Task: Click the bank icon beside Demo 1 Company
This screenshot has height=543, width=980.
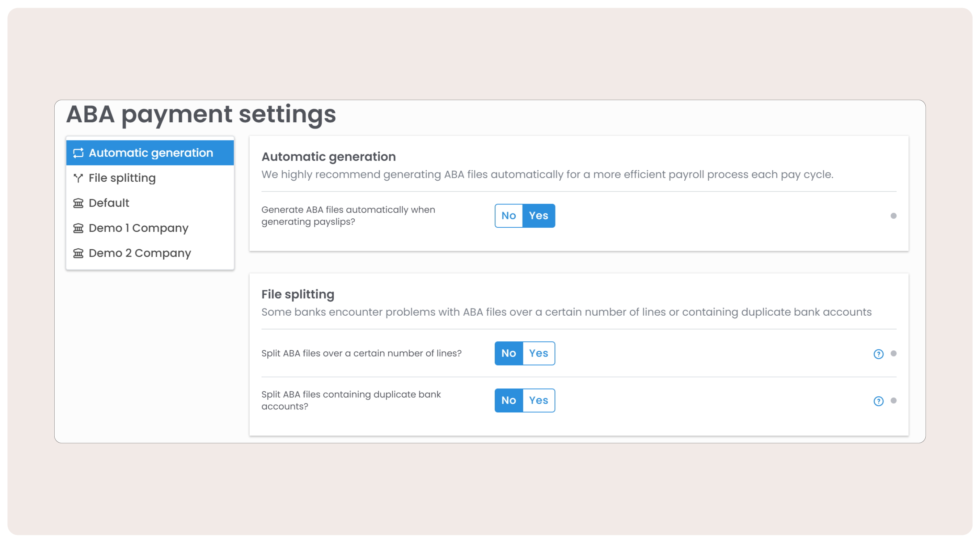Action: tap(79, 228)
